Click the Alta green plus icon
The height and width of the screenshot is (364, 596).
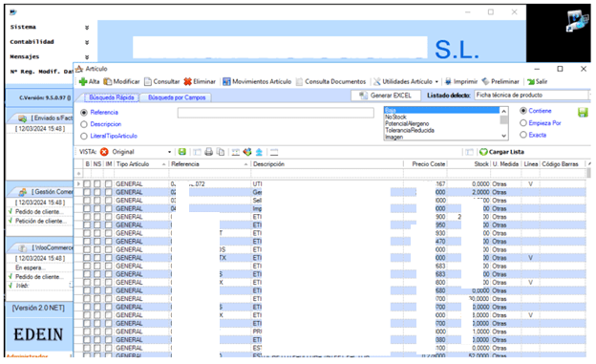pos(83,82)
